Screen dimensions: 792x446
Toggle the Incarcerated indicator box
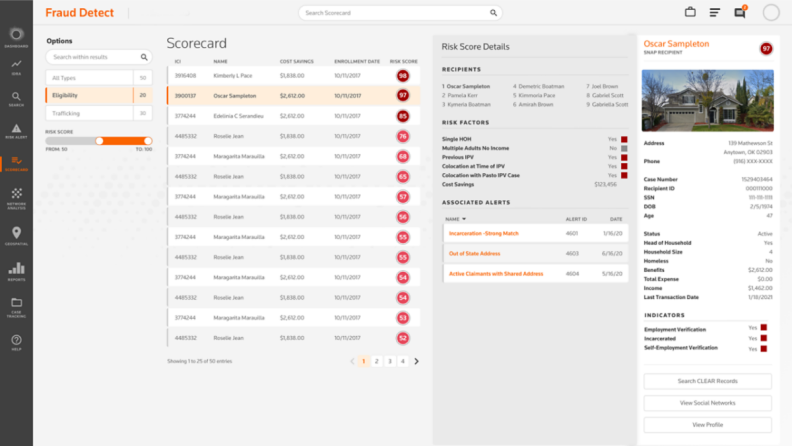pos(763,338)
